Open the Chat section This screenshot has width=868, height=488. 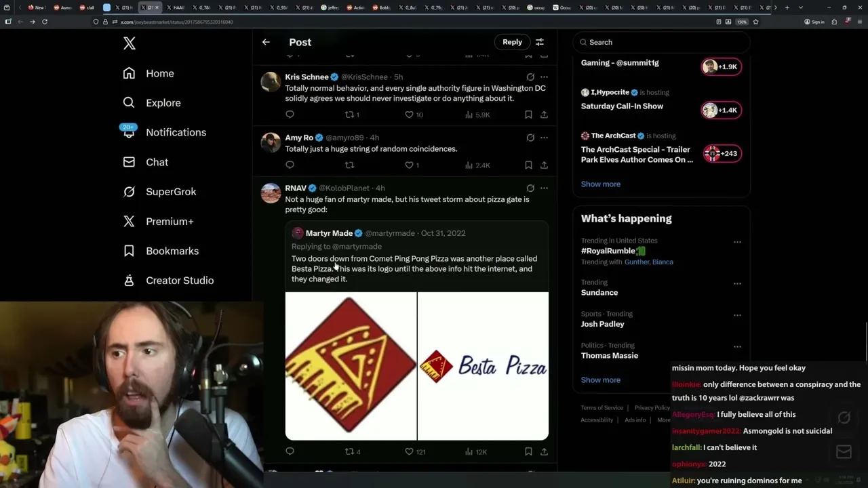click(145, 162)
